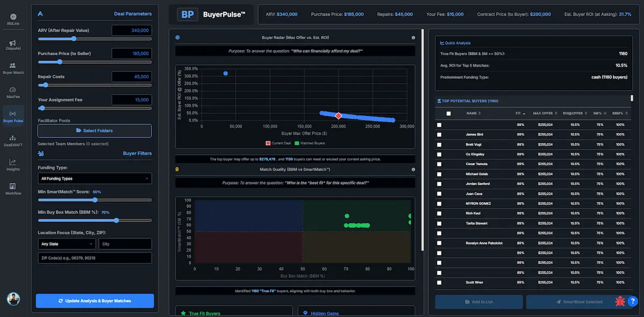The width and height of the screenshot is (644, 317).
Task: Click the Match Quality medal icon
Action: pyautogui.click(x=178, y=169)
